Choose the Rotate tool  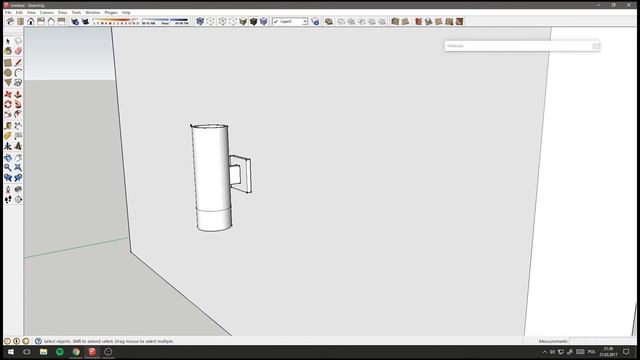(8, 104)
